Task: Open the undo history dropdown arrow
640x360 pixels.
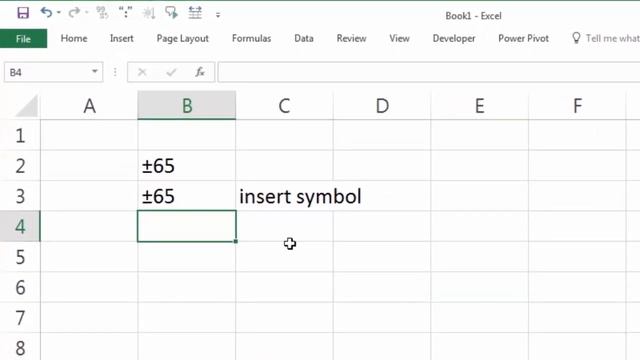Action: (59, 13)
